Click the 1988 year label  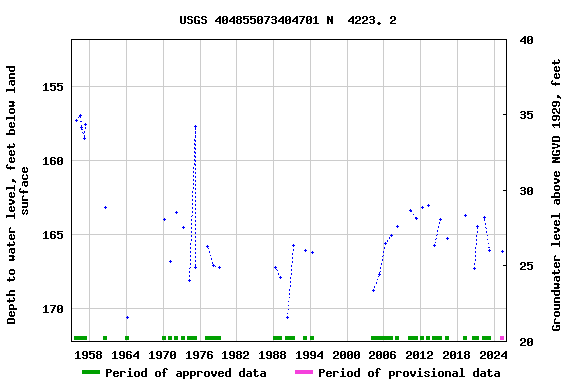272,355
